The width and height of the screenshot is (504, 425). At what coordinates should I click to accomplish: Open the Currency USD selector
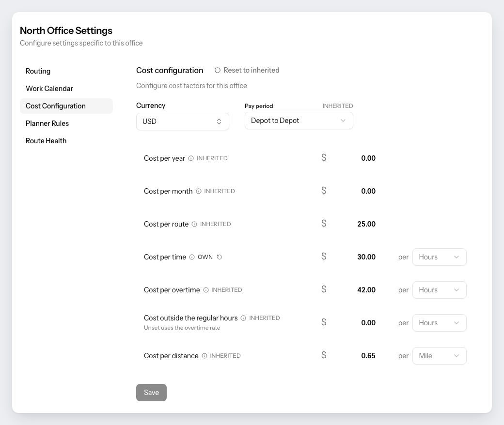(x=183, y=121)
